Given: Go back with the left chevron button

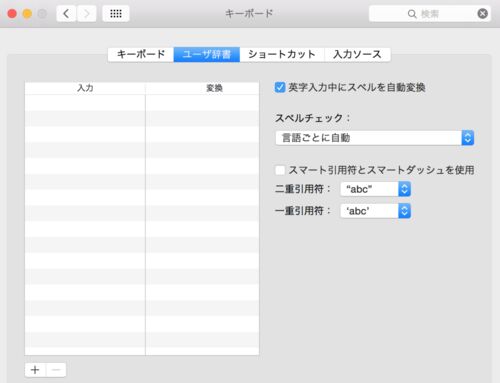Looking at the screenshot, I should click(66, 14).
